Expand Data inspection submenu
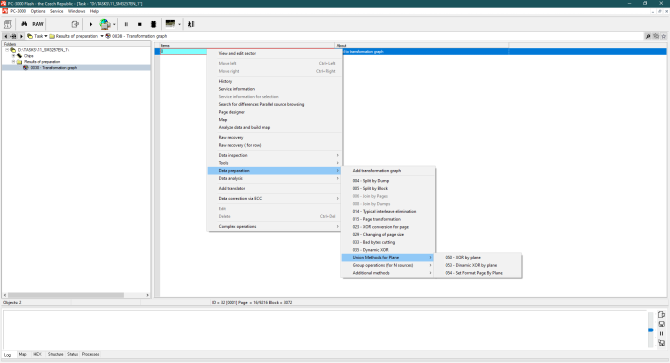Image resolution: width=670 pixels, height=363 pixels. [x=274, y=155]
